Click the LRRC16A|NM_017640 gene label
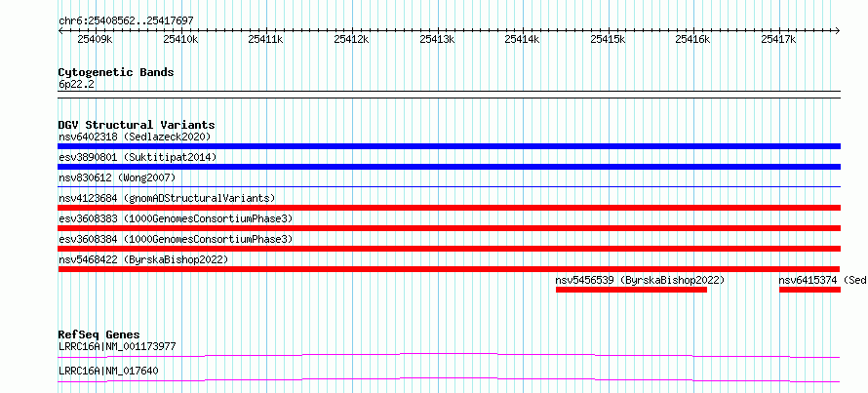This screenshot has height=393, width=868. tap(108, 371)
